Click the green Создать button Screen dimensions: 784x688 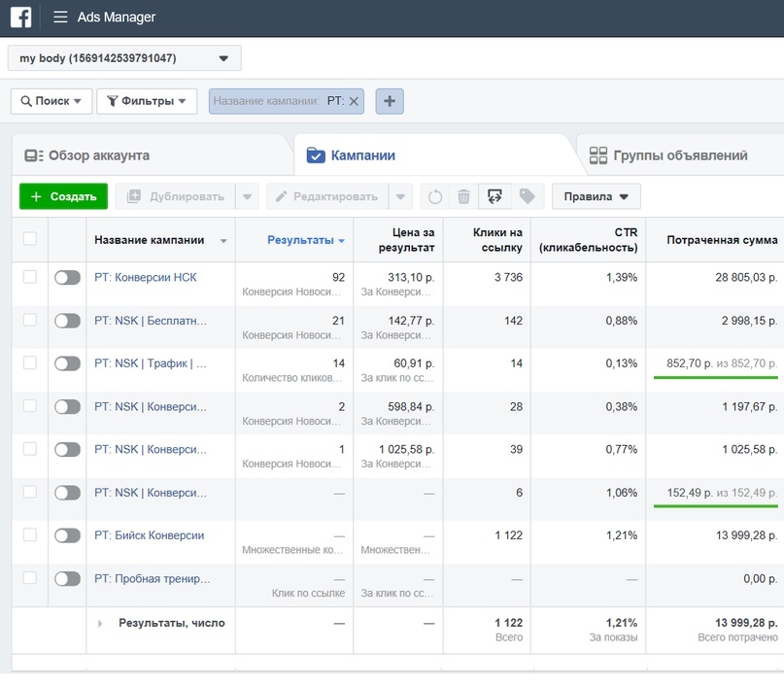tap(63, 196)
